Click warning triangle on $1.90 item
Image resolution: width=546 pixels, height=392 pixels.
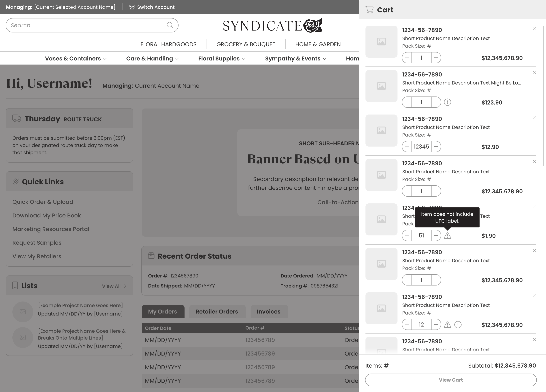pos(447,235)
